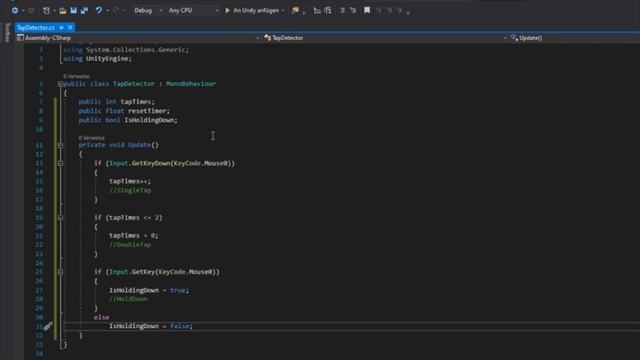Click the references CodeLens above Update()
640x360 pixels.
(91, 138)
